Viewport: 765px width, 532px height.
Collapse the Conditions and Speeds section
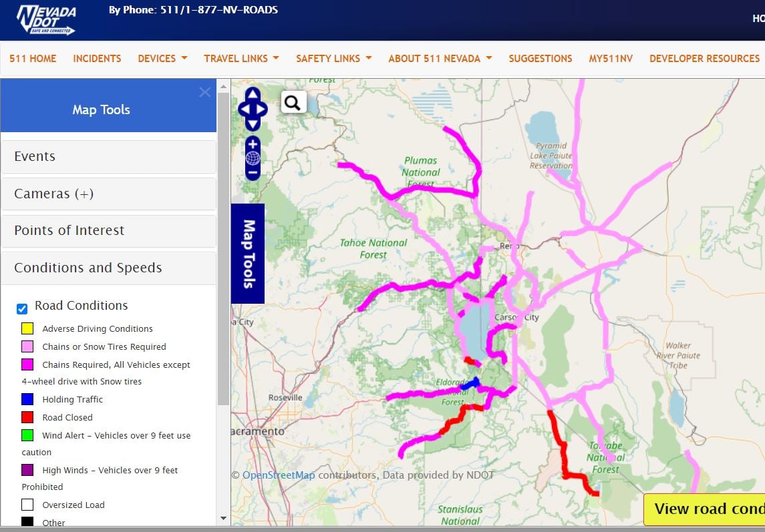(108, 268)
